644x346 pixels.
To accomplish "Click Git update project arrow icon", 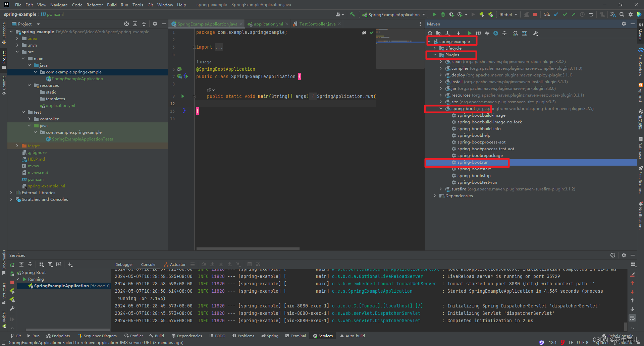I will [x=556, y=14].
